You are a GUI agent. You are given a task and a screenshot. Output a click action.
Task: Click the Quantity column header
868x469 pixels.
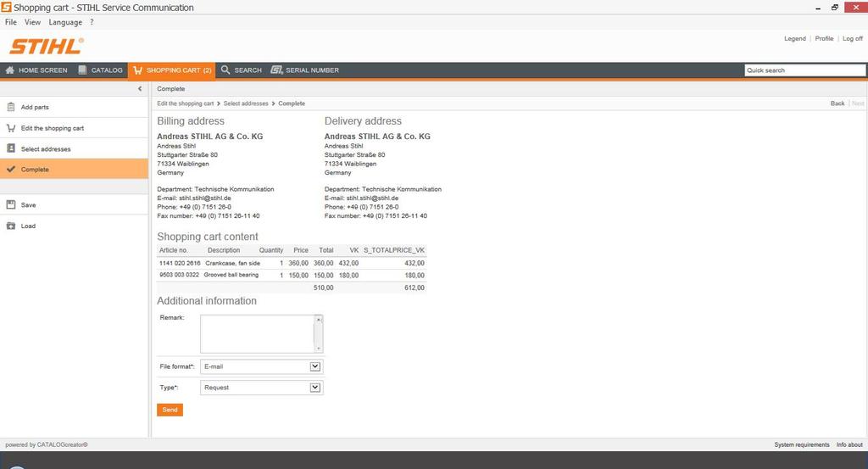click(270, 250)
